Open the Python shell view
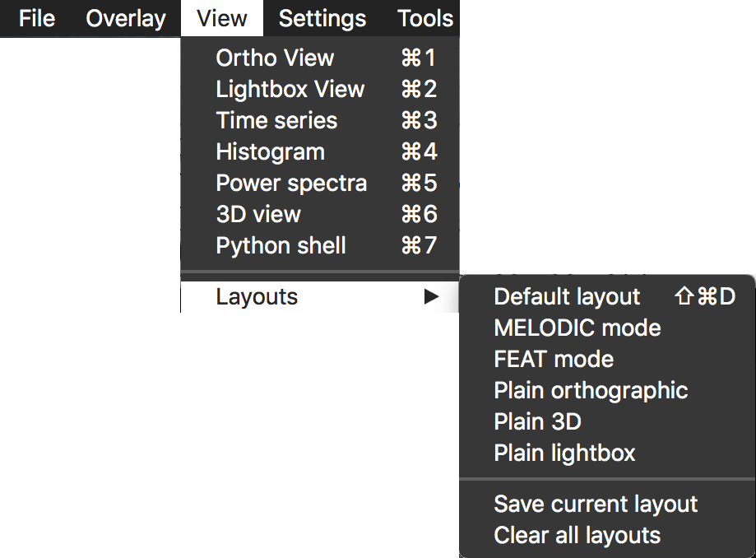This screenshot has height=558, width=756. [x=281, y=246]
